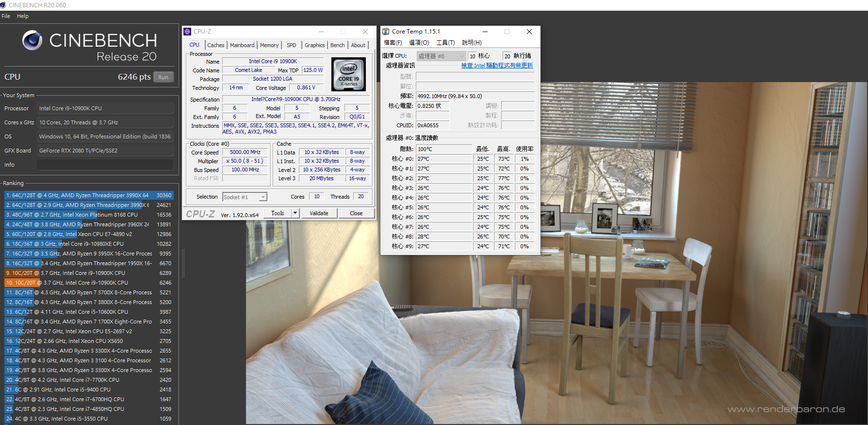Open the 工具(T) menu in Core Temp

[445, 43]
